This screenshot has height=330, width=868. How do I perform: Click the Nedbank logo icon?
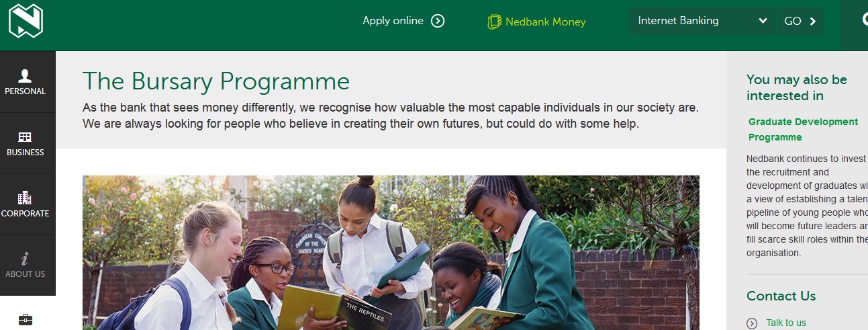click(x=26, y=21)
